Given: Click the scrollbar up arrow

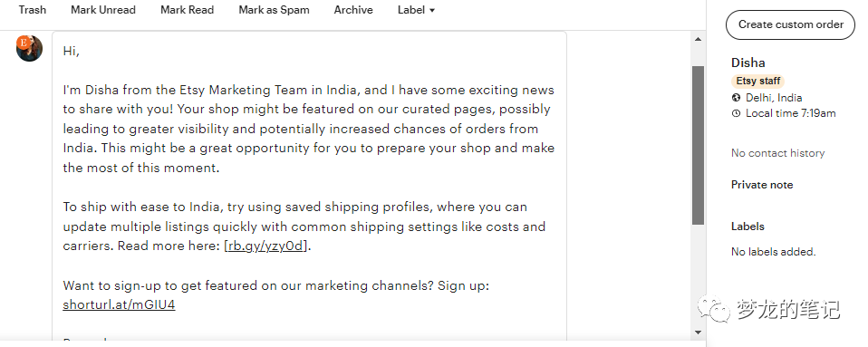Looking at the screenshot, I should [x=698, y=39].
